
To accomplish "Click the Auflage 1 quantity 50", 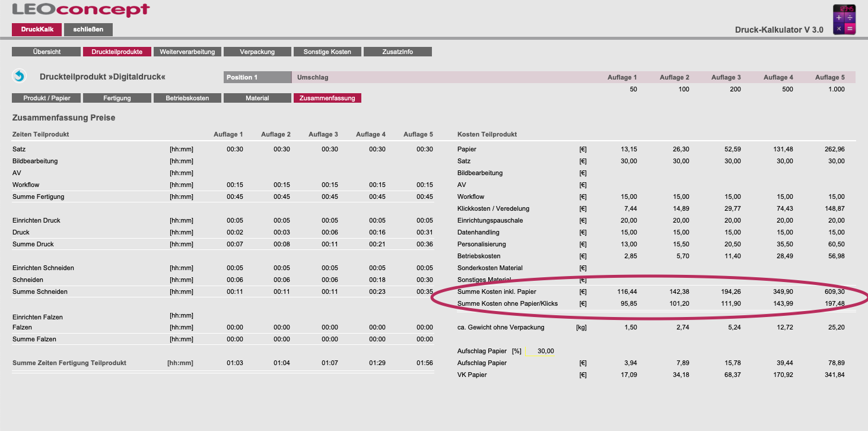I will point(633,89).
